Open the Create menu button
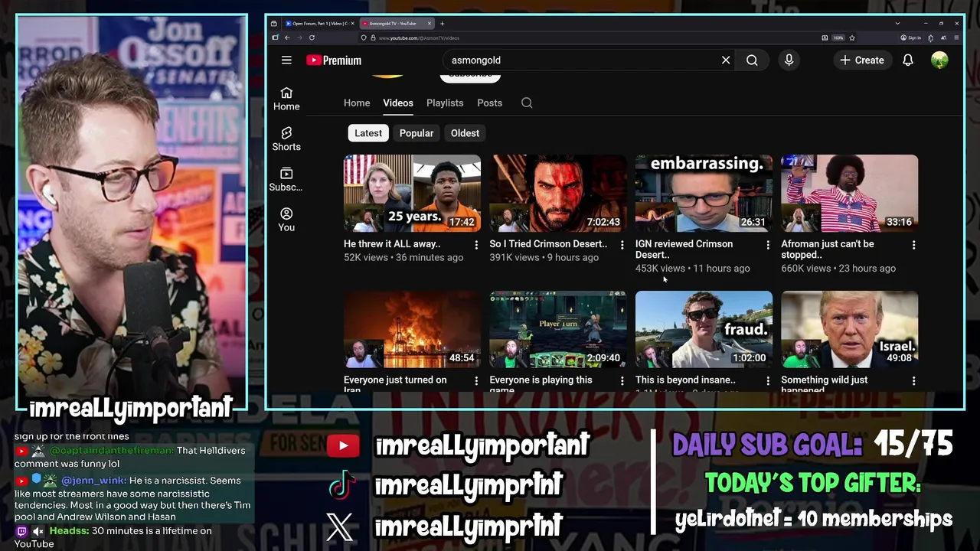The width and height of the screenshot is (980, 551). pyautogui.click(x=861, y=60)
